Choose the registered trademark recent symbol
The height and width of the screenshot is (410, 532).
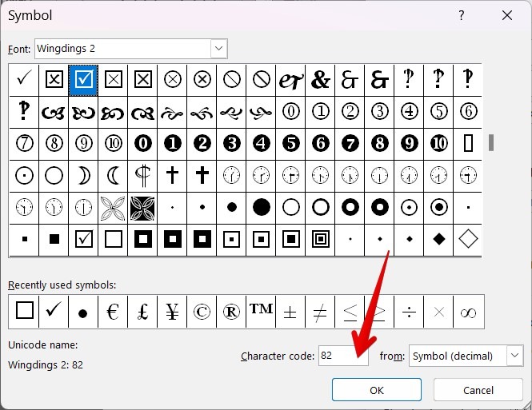pyautogui.click(x=231, y=312)
